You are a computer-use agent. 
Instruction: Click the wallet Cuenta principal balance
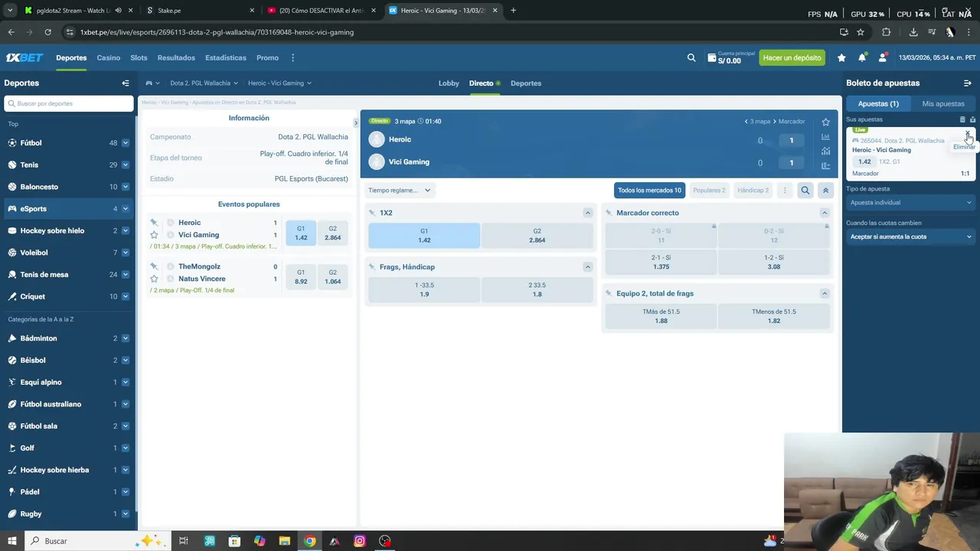tap(731, 57)
